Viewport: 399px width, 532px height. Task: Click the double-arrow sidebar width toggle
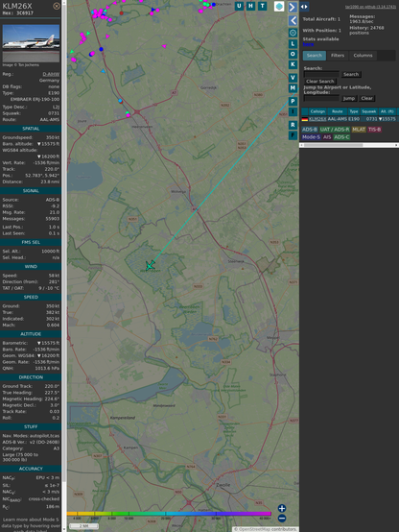click(x=304, y=7)
